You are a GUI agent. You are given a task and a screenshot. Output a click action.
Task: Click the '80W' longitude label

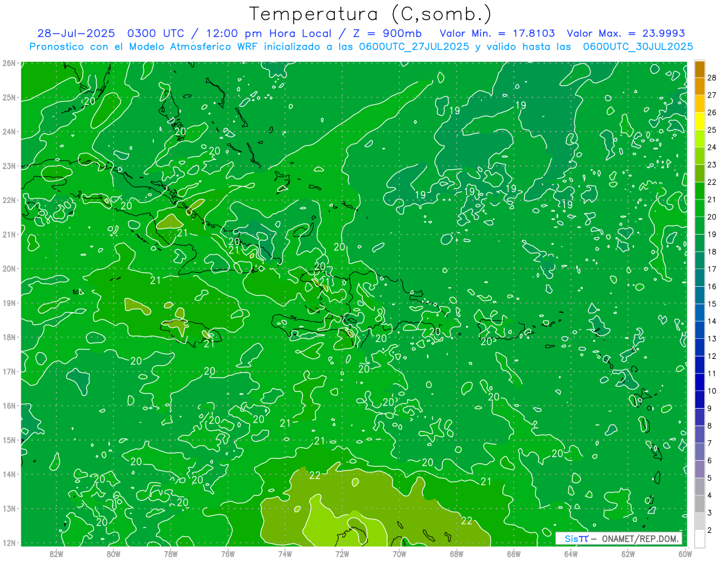click(x=113, y=554)
